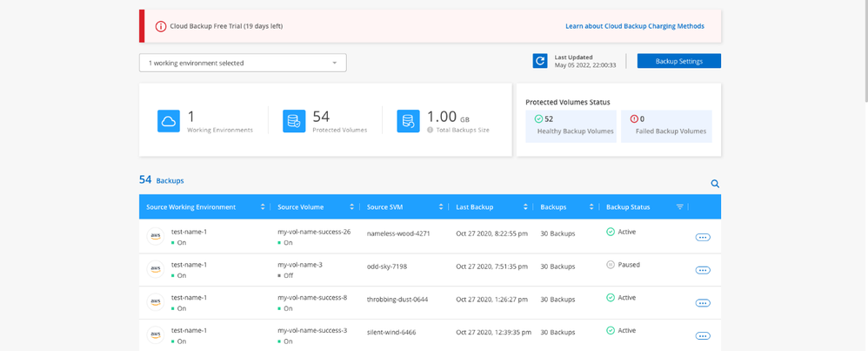
Task: Click the Working Environments cloud icon
Action: click(169, 121)
